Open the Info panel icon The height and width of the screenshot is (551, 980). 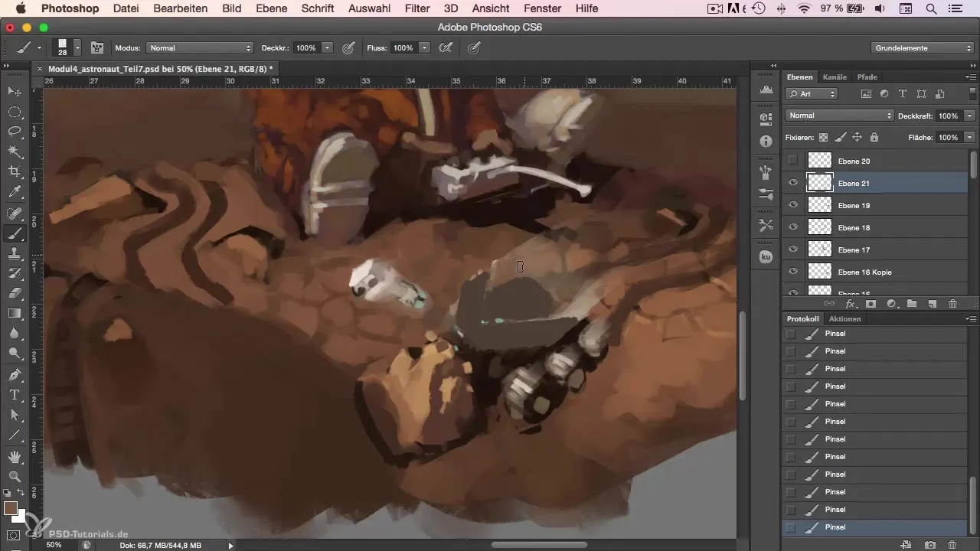pyautogui.click(x=766, y=142)
